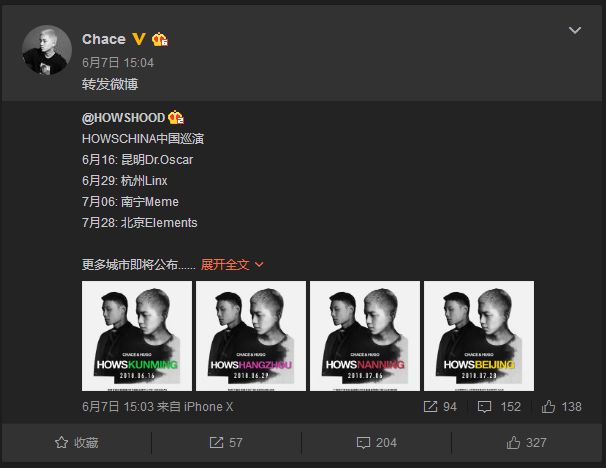This screenshot has width=606, height=468.
Task: Click the star favorite icon labeled 收藏
Action: pos(77,442)
